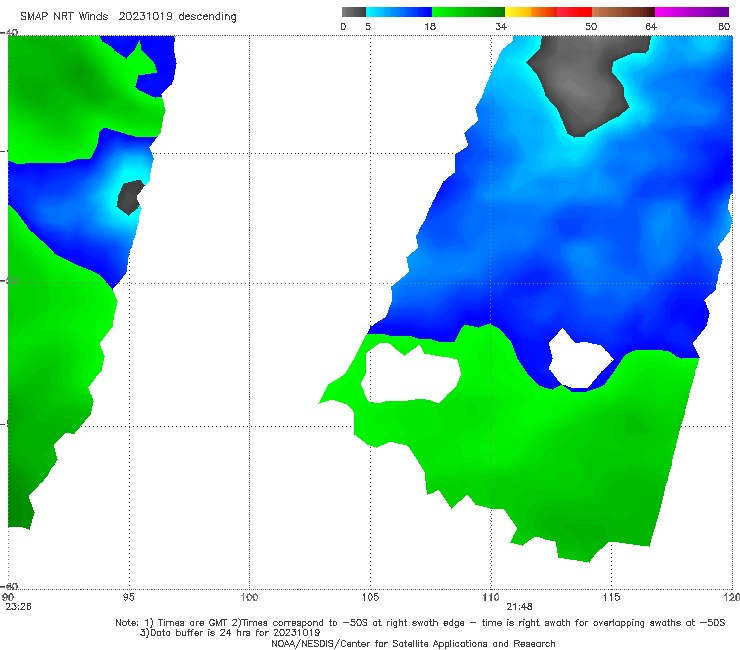Viewport: 740px width, 650px height.
Task: Click the blue 5-18 segment of the color bar
Action: [399, 12]
